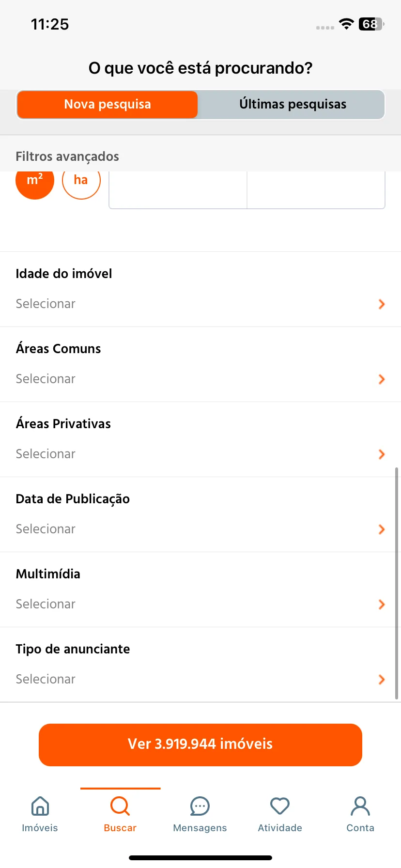401x868 pixels.
Task: Tap the Wi-Fi status icon
Action: pos(346,24)
